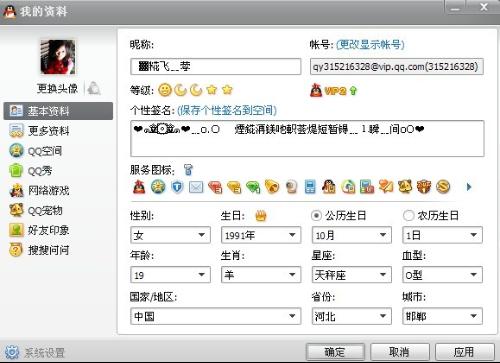Screen dimensions: 500x363
Task: Open the 省份 province dropdown
Action: click(x=352, y=316)
